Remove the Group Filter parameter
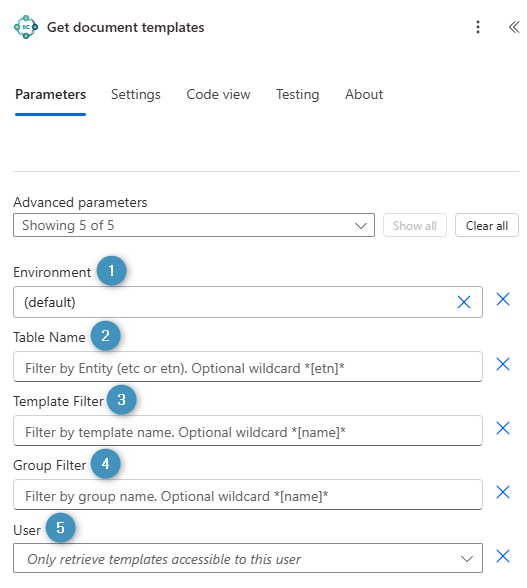The image size is (527, 588). 503,492
